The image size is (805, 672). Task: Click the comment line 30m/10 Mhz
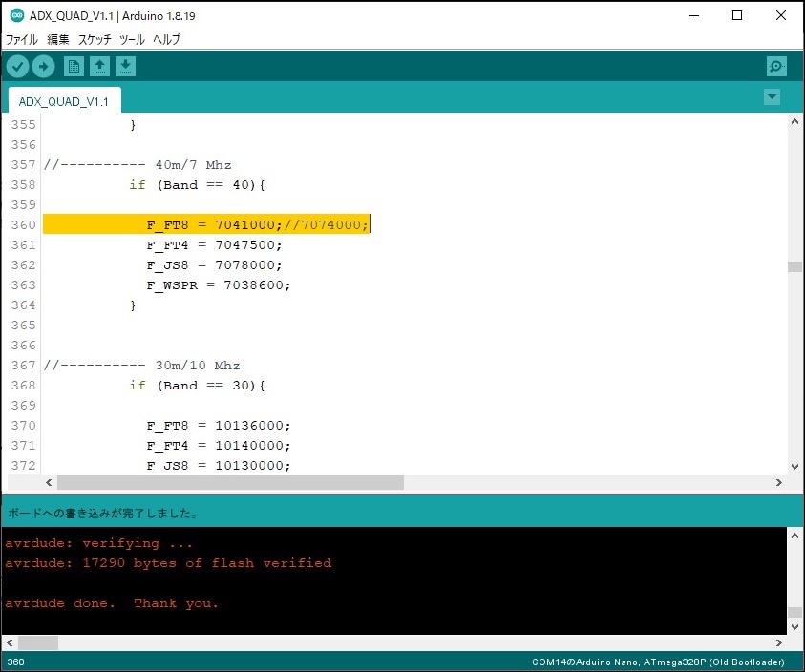pos(141,365)
